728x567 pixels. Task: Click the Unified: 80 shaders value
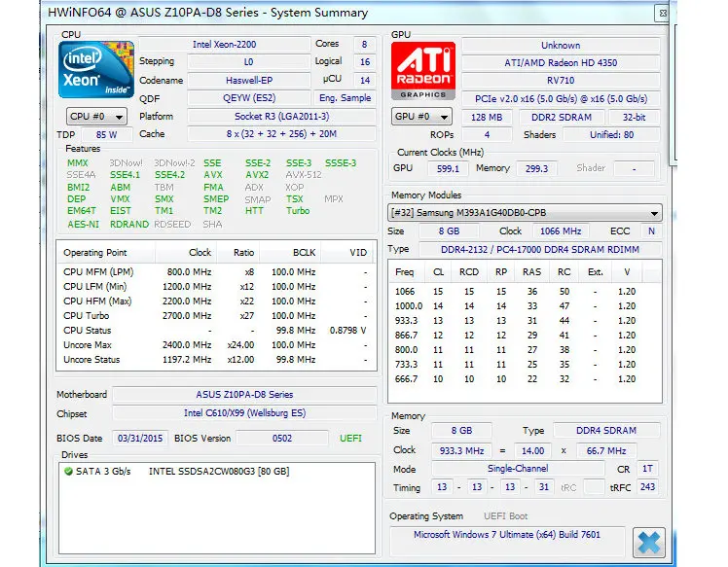click(611, 134)
